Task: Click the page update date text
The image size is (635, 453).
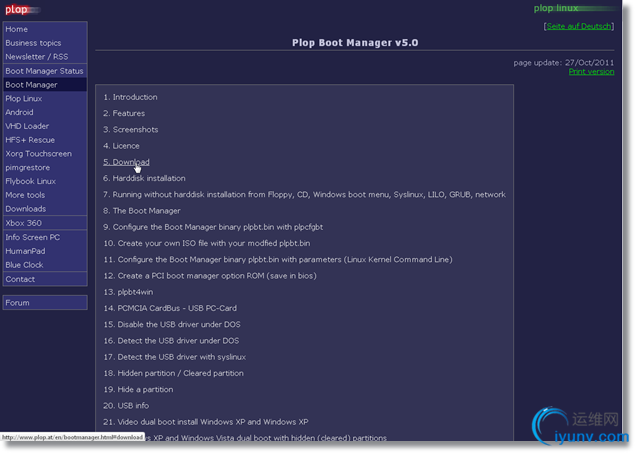Action: (563, 62)
